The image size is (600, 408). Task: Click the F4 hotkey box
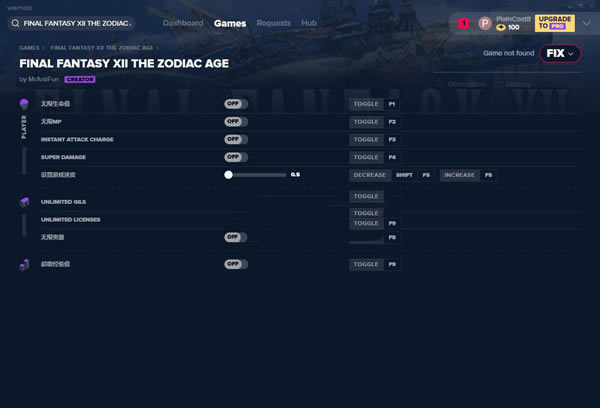coord(392,157)
